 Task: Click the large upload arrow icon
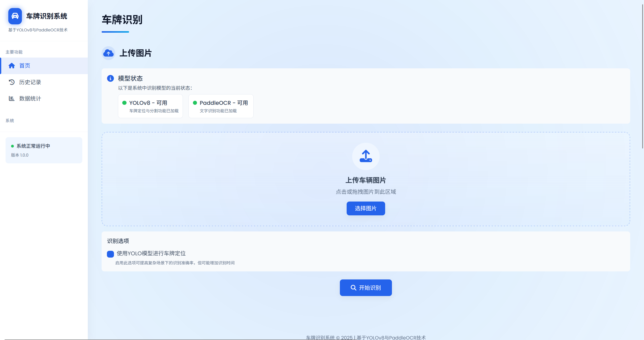366,156
